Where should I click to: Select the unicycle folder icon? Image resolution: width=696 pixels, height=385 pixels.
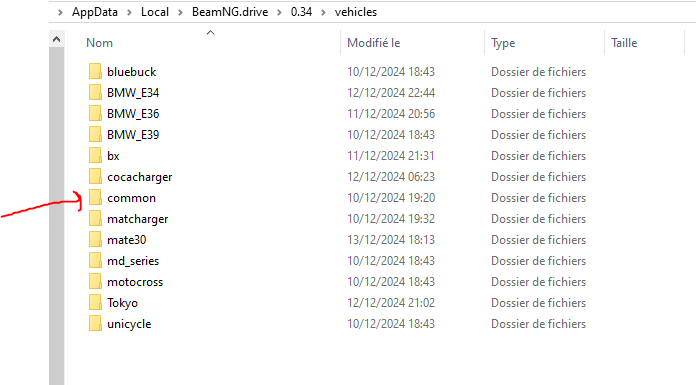pyautogui.click(x=95, y=324)
